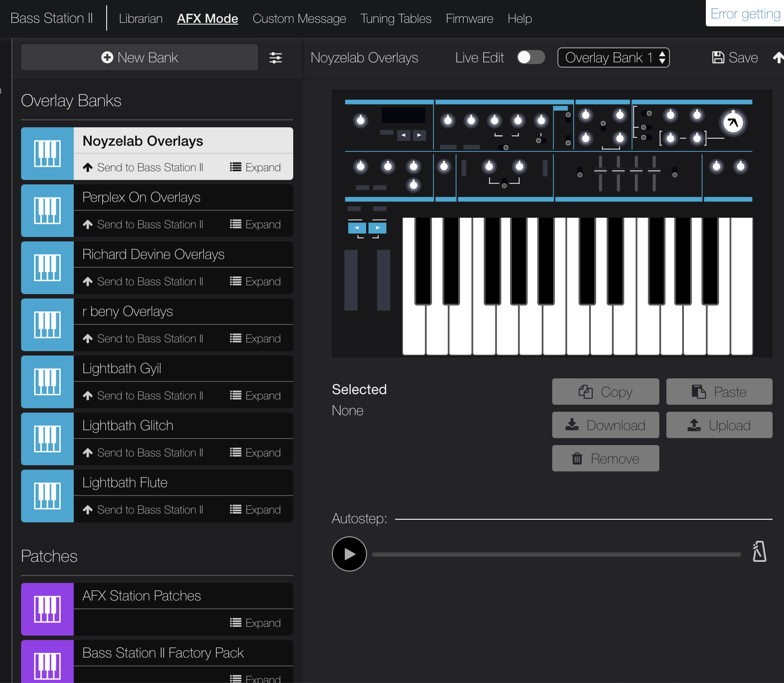
Task: Expand the Lightbath Gyil bank
Action: click(x=255, y=395)
